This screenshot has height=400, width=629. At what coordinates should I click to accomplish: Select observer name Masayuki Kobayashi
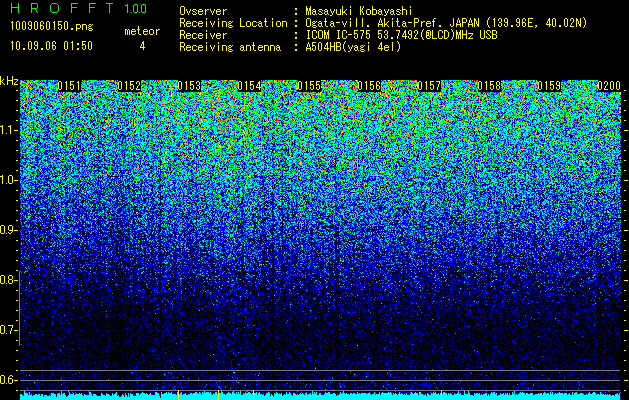point(359,11)
